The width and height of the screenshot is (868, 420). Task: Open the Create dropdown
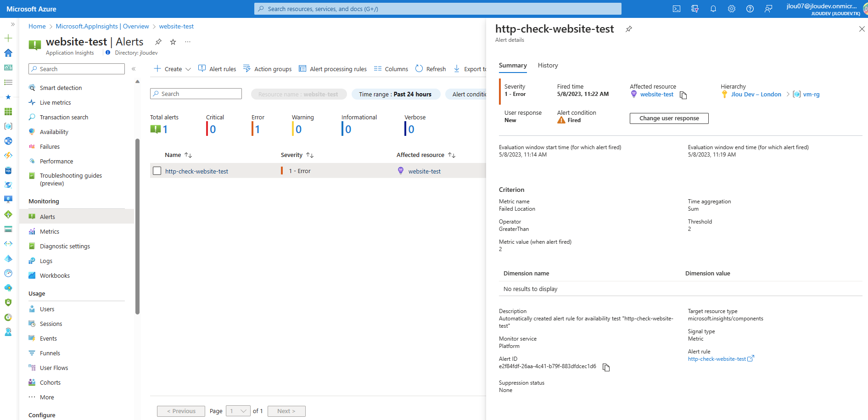click(172, 69)
